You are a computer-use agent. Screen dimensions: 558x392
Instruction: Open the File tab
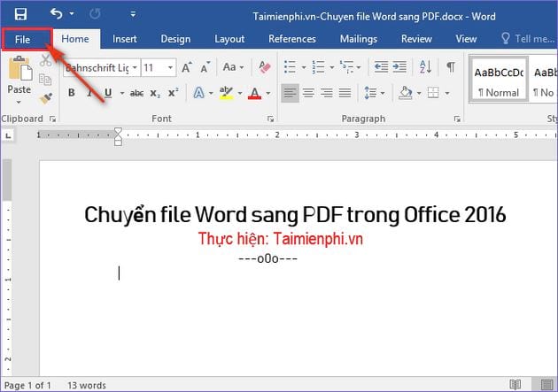[x=22, y=39]
